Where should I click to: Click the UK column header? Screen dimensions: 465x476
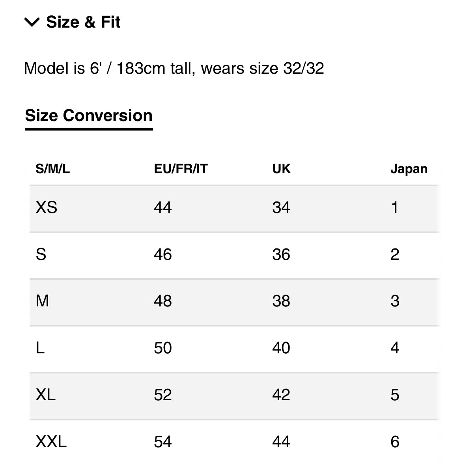point(281,169)
